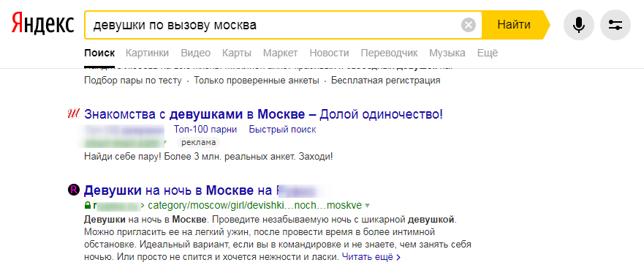Expand the green URL dropdown triangle

click(367, 205)
